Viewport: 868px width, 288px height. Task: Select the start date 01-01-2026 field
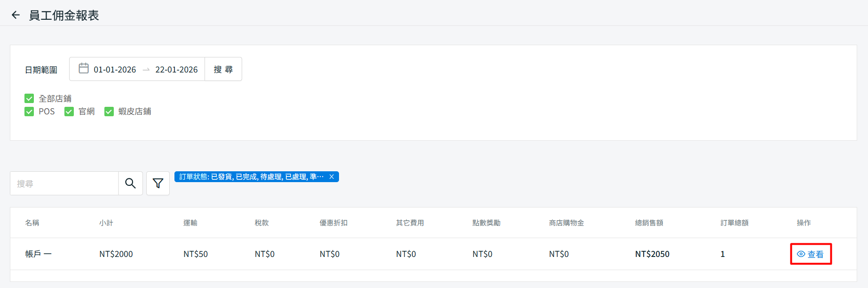(x=115, y=70)
